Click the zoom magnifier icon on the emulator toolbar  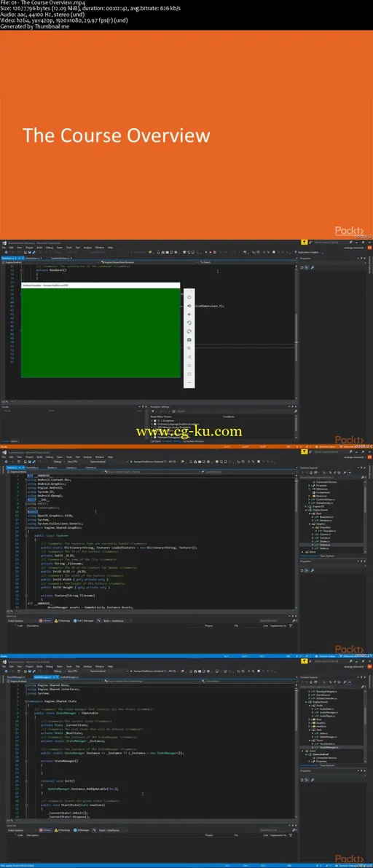(189, 348)
